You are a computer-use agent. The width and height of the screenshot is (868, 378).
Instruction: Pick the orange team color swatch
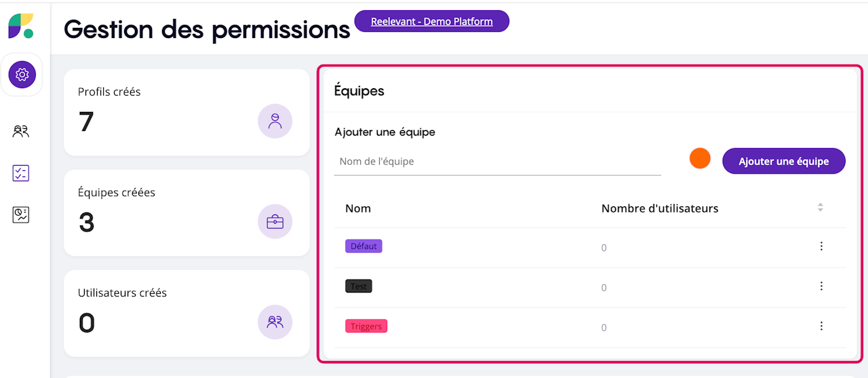click(700, 158)
